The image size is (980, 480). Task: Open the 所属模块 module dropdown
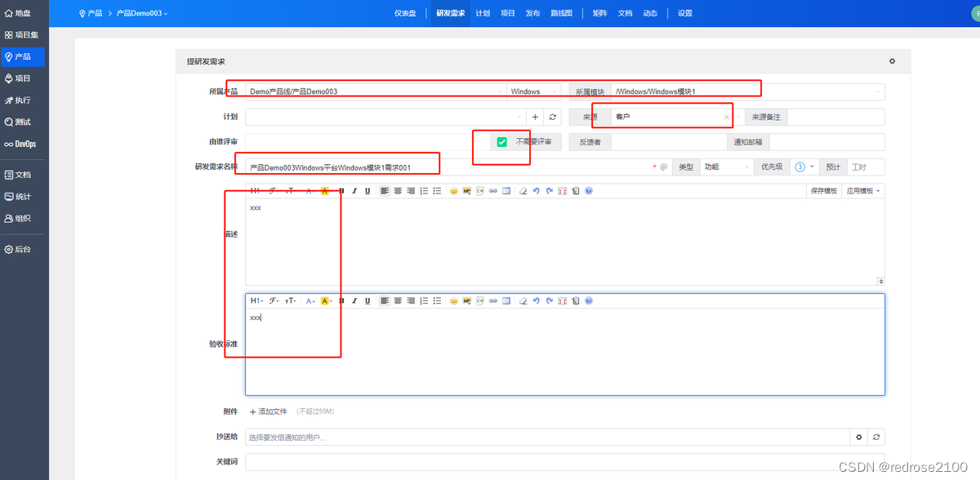coord(747,91)
